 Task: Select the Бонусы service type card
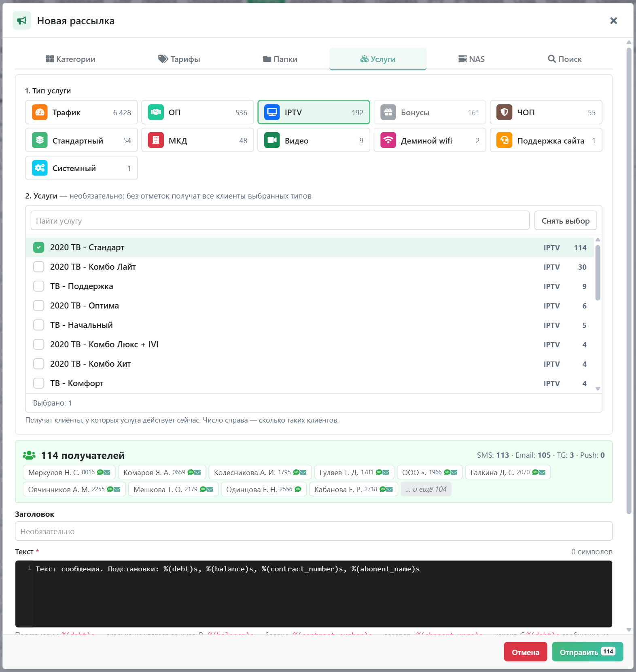click(430, 112)
